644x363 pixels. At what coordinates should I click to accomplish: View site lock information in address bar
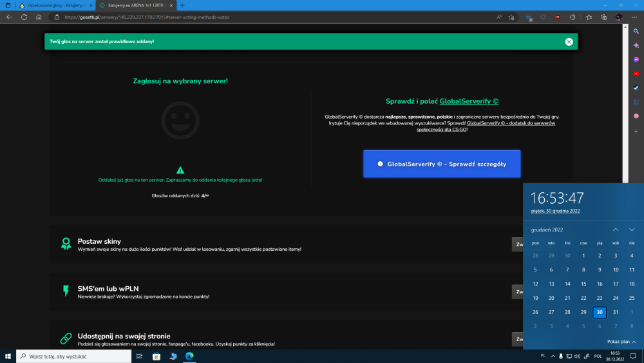[57, 17]
